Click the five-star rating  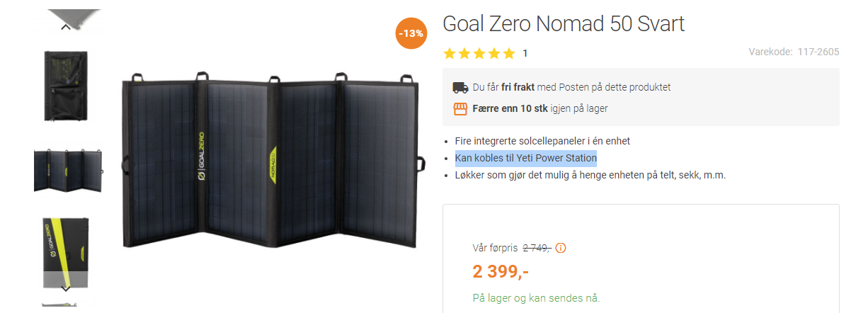coord(479,53)
